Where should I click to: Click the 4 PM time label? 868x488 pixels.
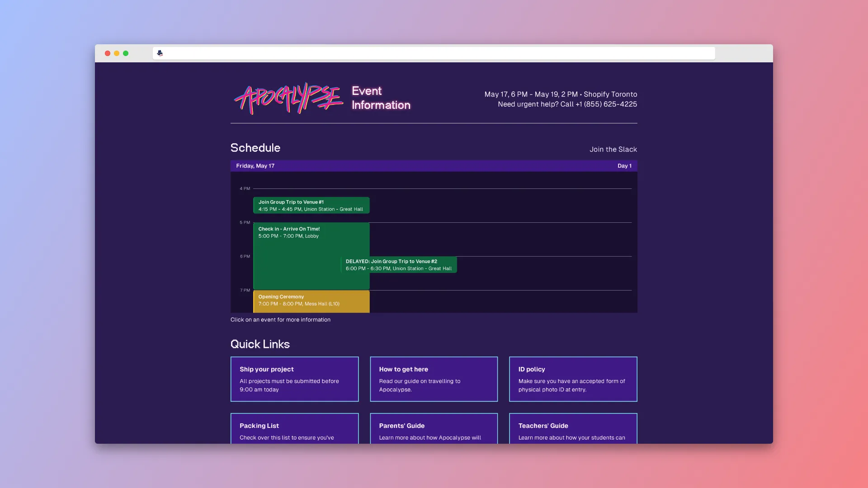(245, 188)
